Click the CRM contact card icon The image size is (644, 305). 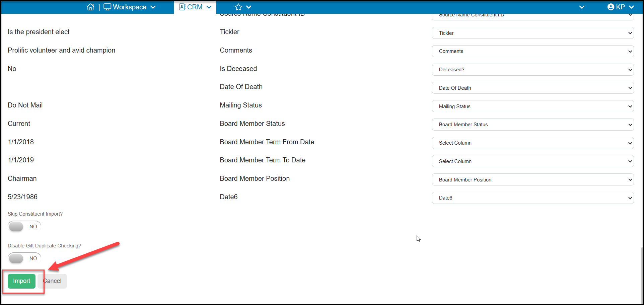click(182, 7)
